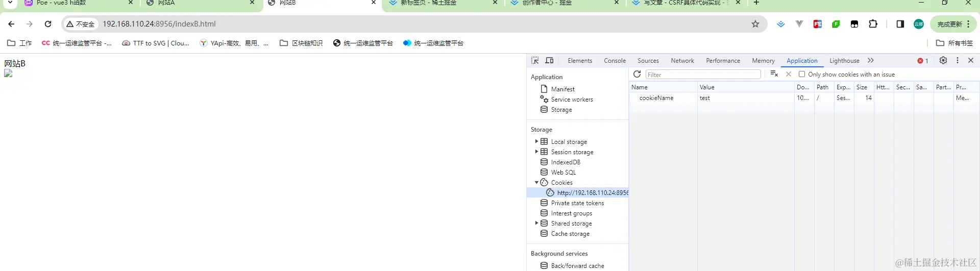The height and width of the screenshot is (271, 980).
Task: Refresh the cookies table
Action: (x=637, y=74)
